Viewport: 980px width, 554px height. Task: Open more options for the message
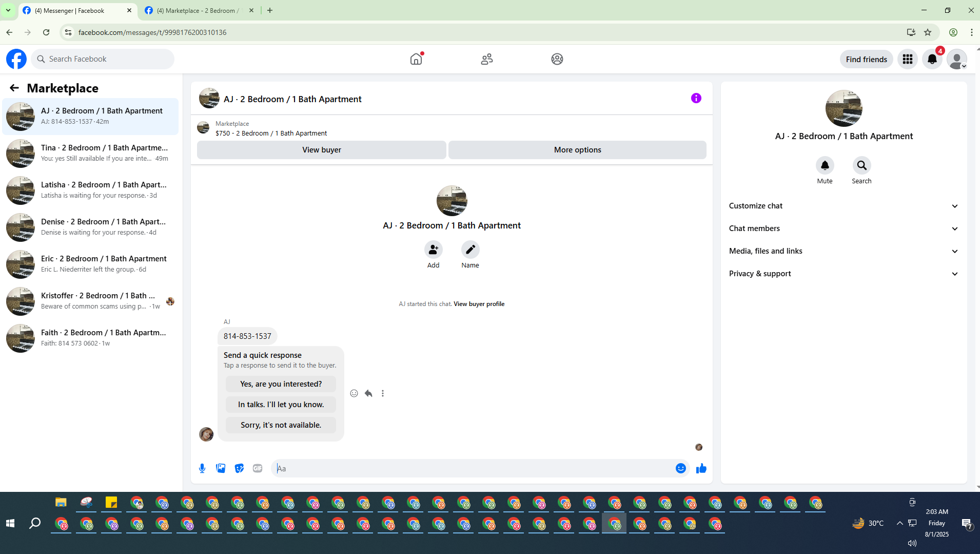tap(383, 393)
